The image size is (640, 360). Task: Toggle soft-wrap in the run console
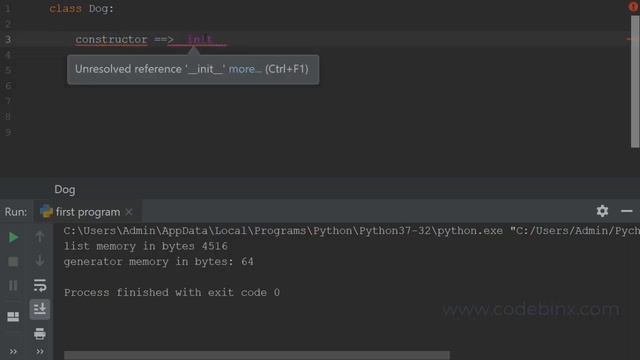(x=40, y=285)
